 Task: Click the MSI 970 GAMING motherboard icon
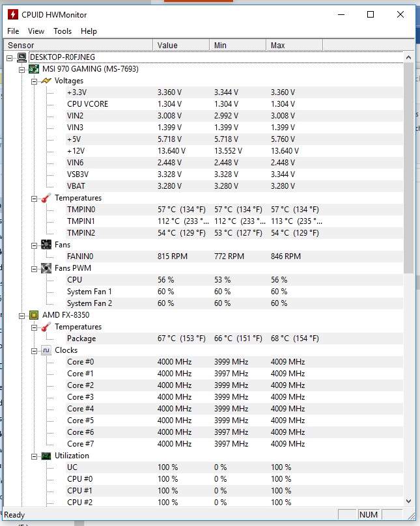pos(34,69)
